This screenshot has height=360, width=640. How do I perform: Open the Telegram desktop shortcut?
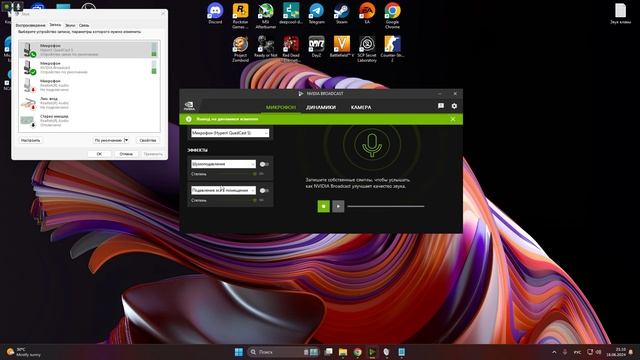tap(316, 14)
